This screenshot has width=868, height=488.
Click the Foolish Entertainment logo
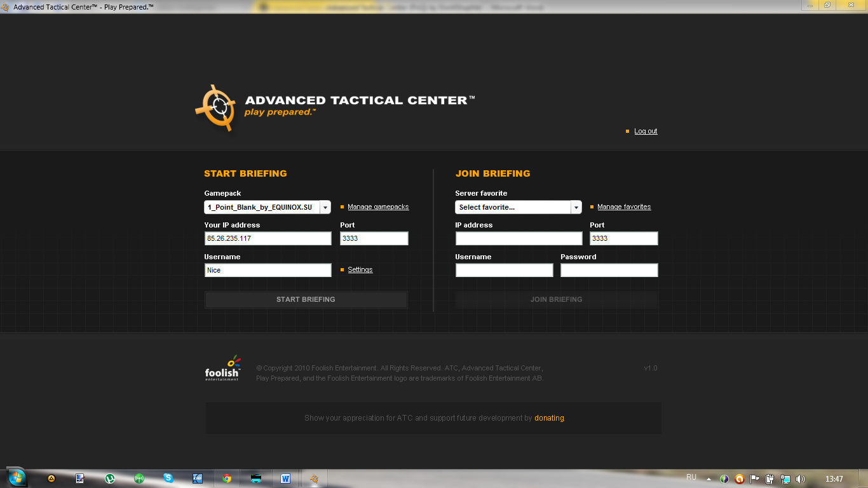point(222,368)
